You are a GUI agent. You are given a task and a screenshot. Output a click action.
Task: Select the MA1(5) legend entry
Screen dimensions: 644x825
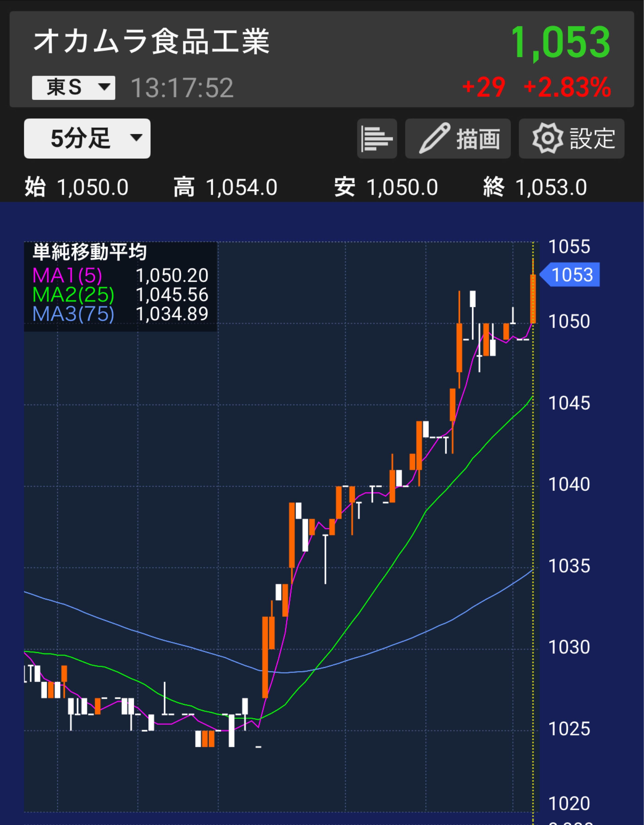(67, 276)
